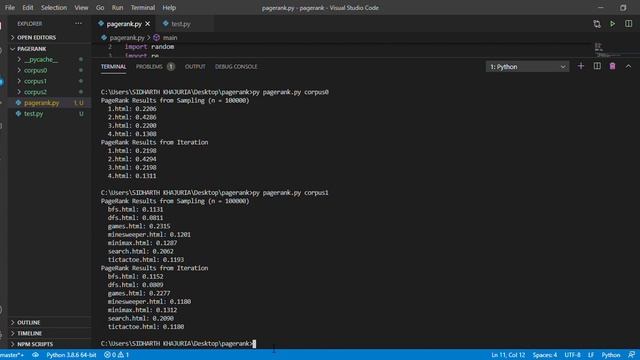Select the DEBUG CONSOLE panel tab
640x360 pixels.
point(236,67)
